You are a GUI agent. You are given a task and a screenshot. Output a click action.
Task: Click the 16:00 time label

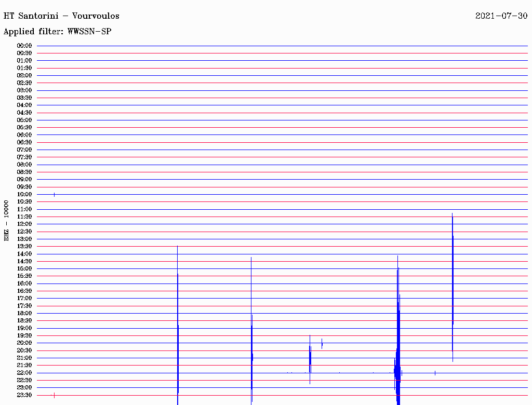(x=24, y=283)
